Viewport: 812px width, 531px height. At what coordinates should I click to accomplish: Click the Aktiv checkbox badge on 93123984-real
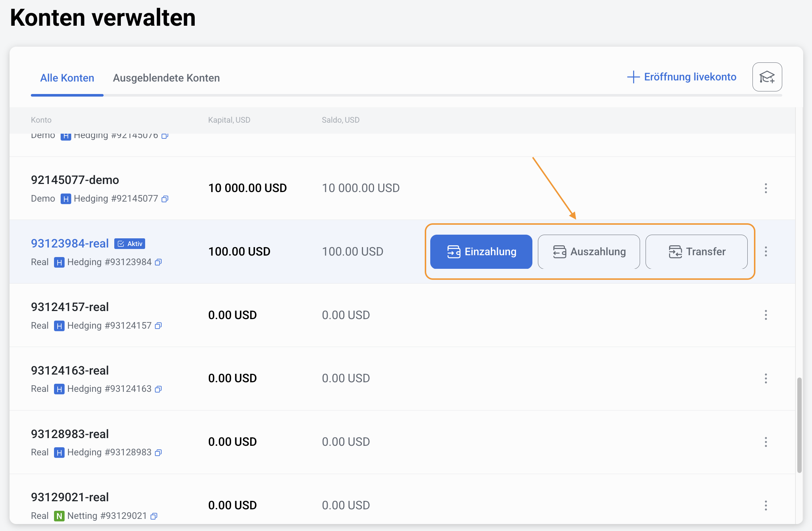130,244
